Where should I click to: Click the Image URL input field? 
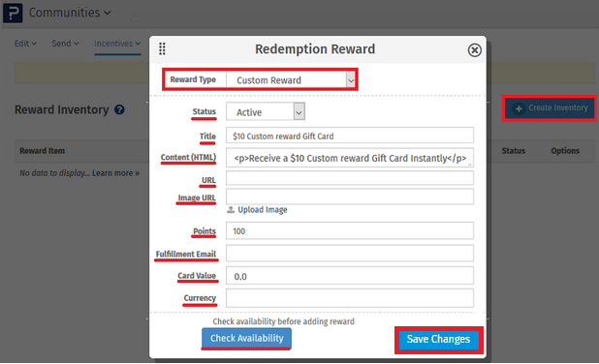pos(350,197)
